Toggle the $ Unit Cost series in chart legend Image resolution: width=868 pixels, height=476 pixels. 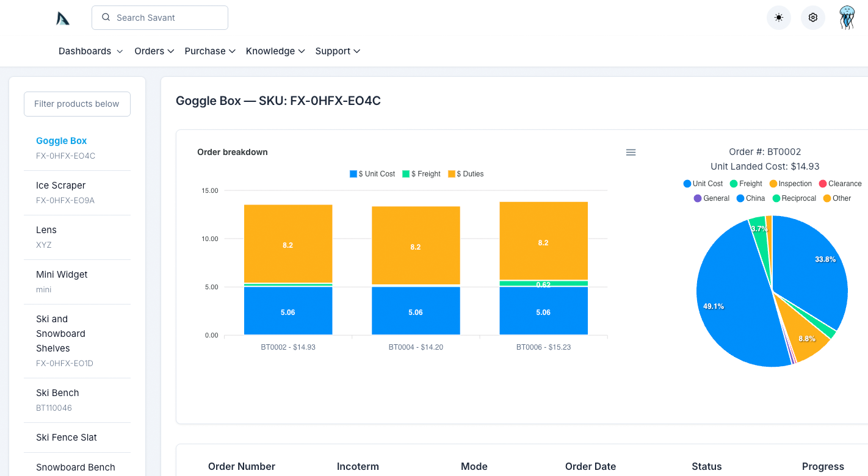pyautogui.click(x=372, y=174)
